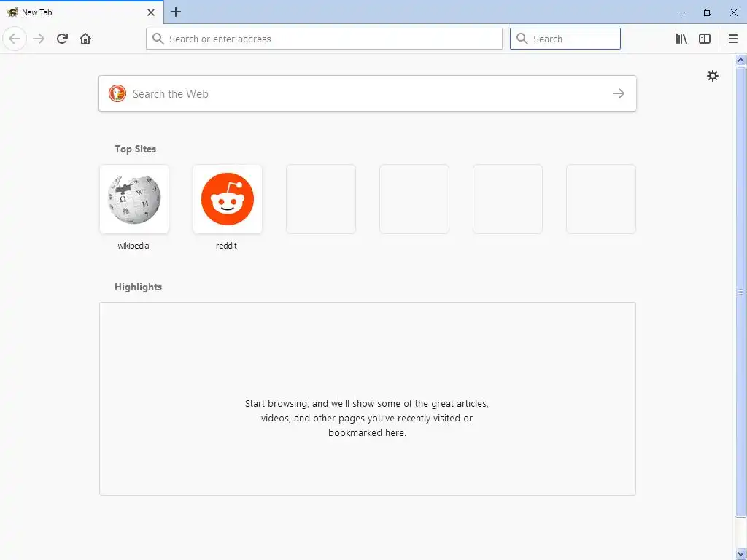Click the scrollbar down arrow
Screen dimensions: 747x560
tap(741, 554)
